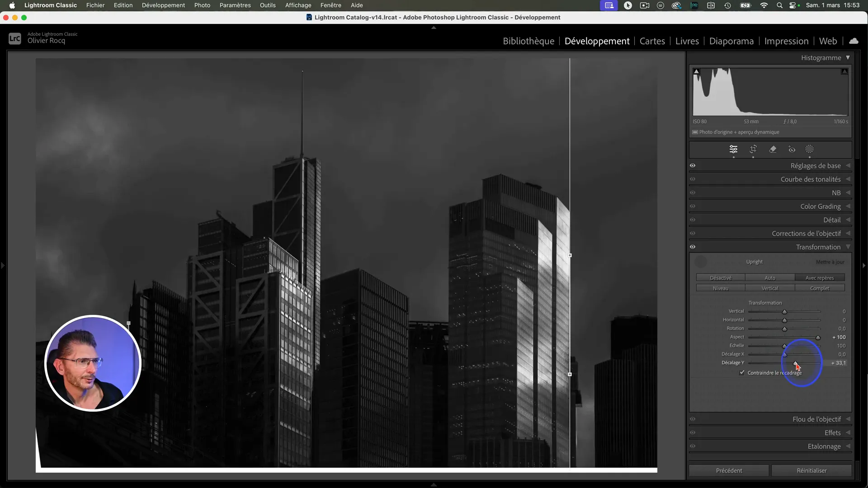Toggle shadow clipping indicator in histogram
This screenshot has height=488, width=868.
[x=697, y=71]
